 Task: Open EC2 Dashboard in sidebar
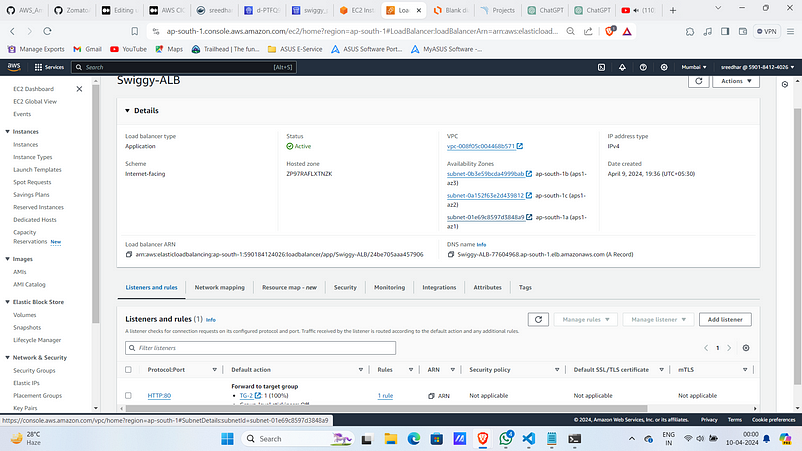pyautogui.click(x=33, y=89)
